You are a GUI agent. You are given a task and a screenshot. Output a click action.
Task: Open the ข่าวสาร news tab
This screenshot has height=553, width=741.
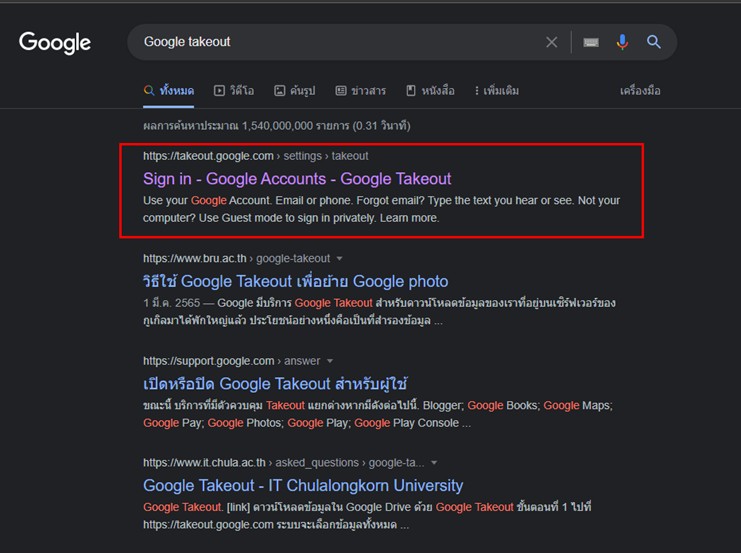coord(361,90)
